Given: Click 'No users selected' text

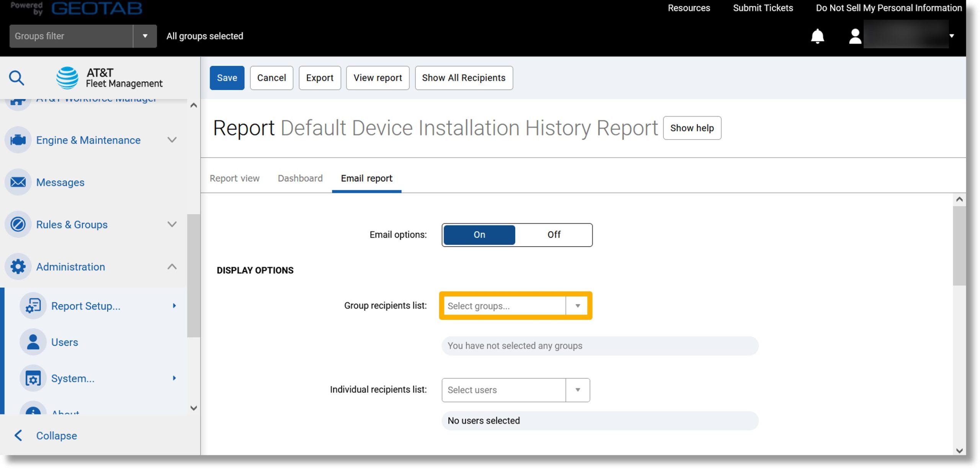Looking at the screenshot, I should (483, 420).
